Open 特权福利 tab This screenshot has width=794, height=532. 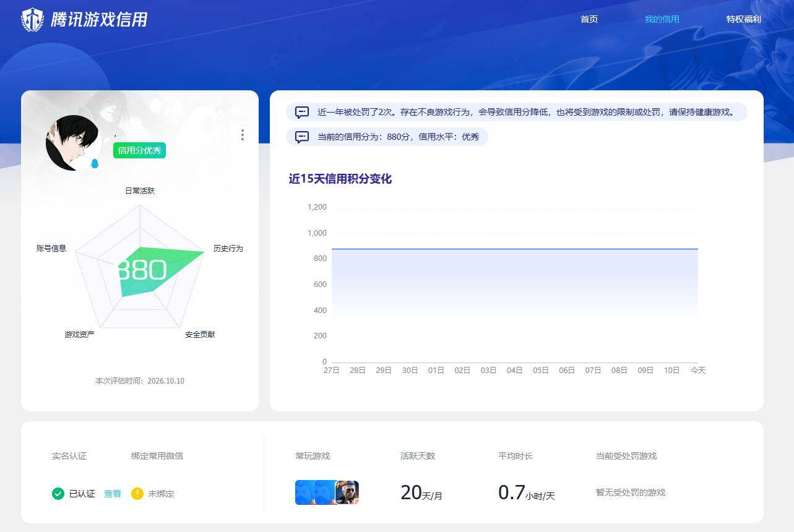[x=744, y=19]
